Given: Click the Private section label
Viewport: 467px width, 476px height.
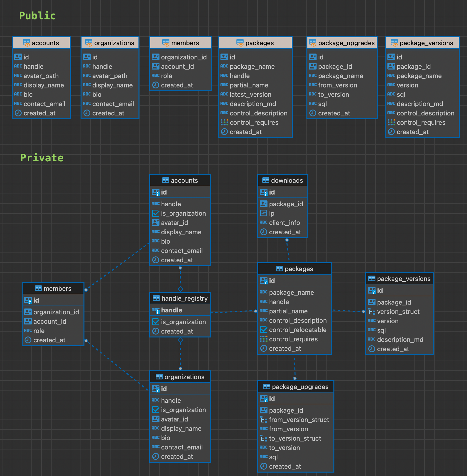Looking at the screenshot, I should [x=42, y=158].
